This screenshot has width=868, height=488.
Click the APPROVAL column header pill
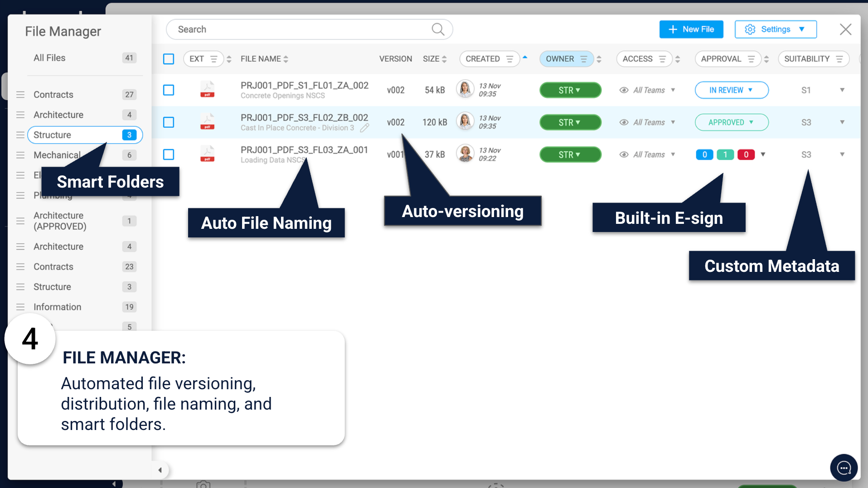point(728,59)
